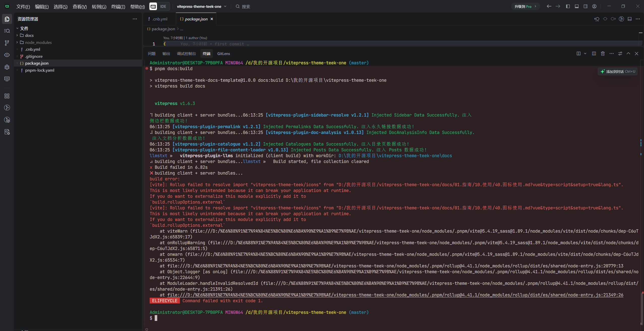Split the terminal panel
The height and width of the screenshot is (331, 644).
coord(594,53)
